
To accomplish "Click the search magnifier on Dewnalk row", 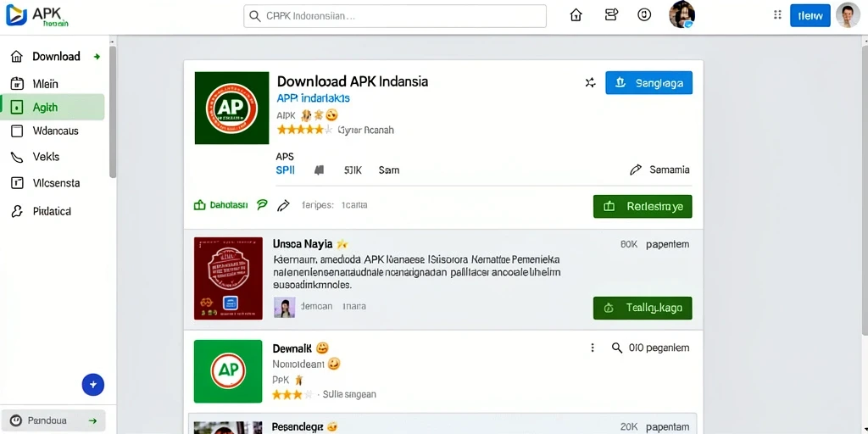I will pyautogui.click(x=617, y=348).
